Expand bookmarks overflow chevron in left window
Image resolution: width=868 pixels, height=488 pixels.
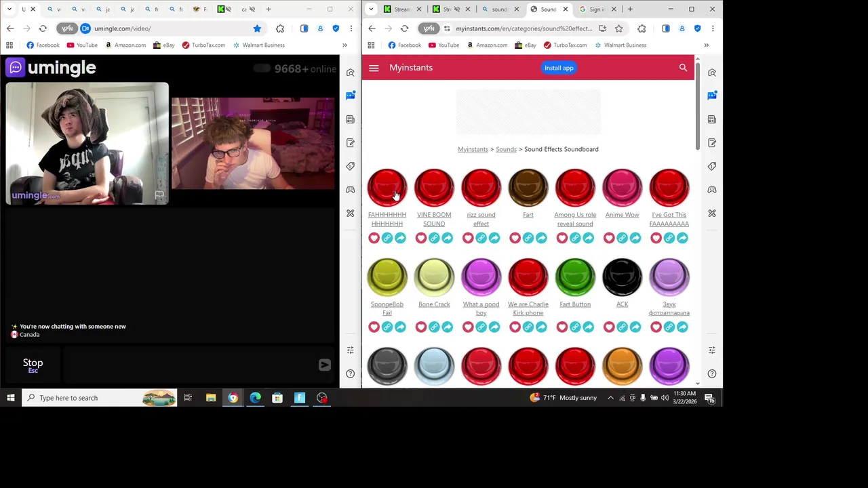(x=344, y=45)
